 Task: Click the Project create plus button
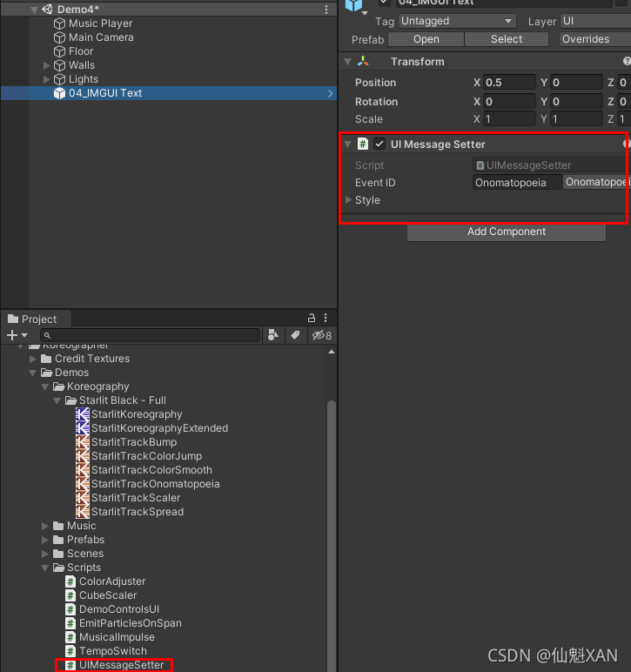(x=12, y=335)
